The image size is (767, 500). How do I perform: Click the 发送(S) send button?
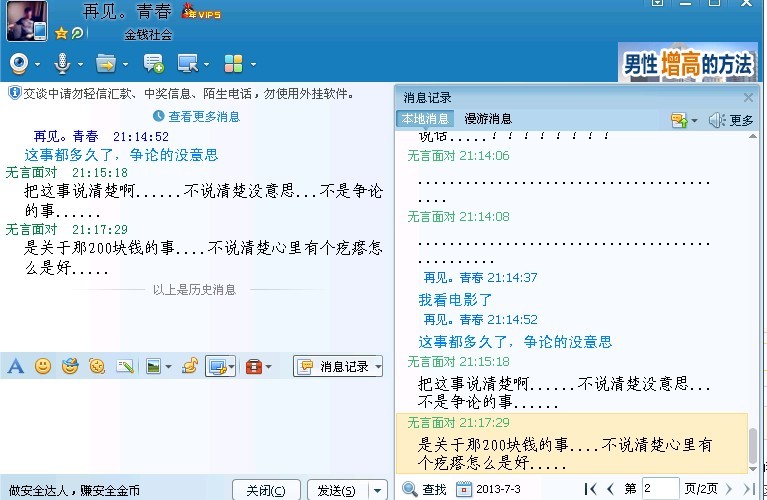click(335, 490)
